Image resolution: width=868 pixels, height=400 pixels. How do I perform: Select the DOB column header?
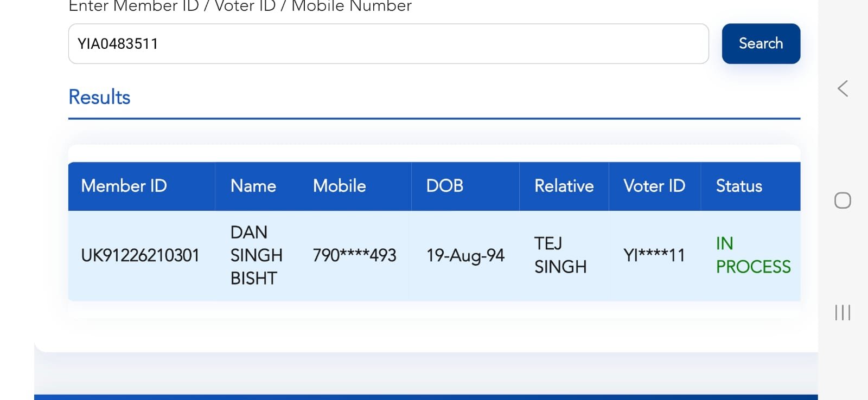click(x=444, y=186)
